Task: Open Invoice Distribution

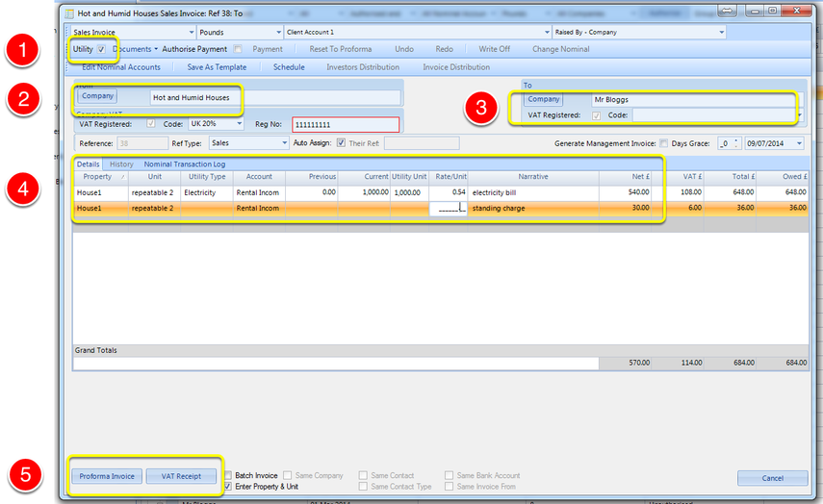Action: pos(456,67)
